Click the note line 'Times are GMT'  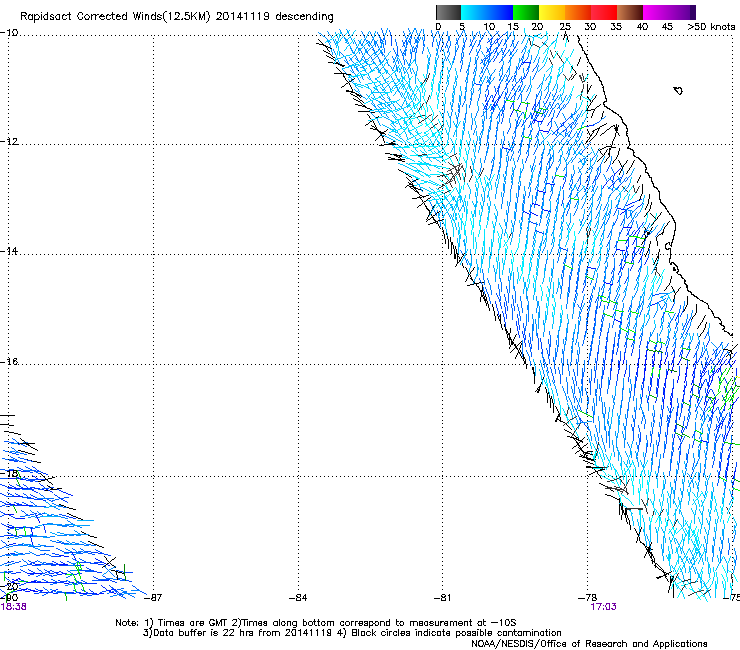(193, 623)
